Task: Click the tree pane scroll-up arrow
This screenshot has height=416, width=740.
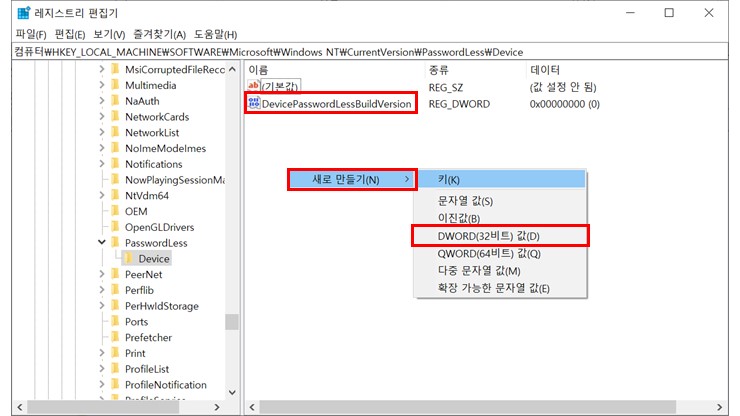Action: pyautogui.click(x=232, y=69)
